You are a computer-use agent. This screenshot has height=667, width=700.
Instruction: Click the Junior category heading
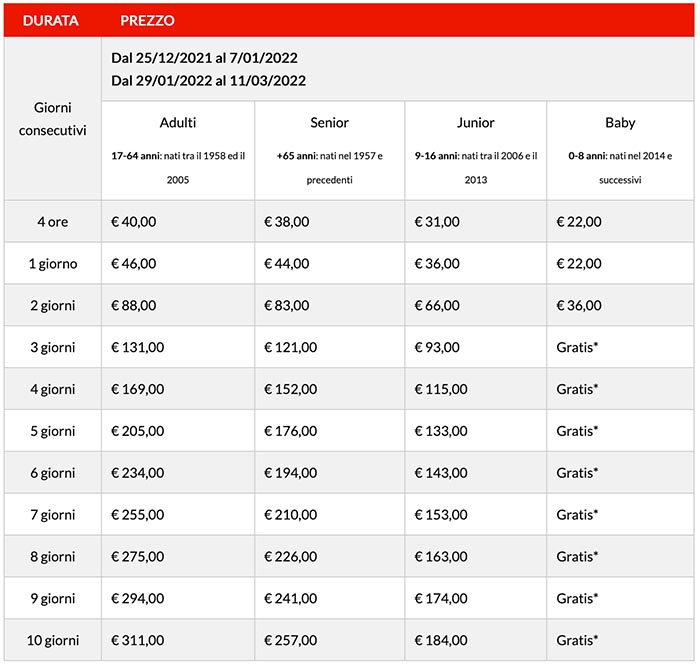475,123
